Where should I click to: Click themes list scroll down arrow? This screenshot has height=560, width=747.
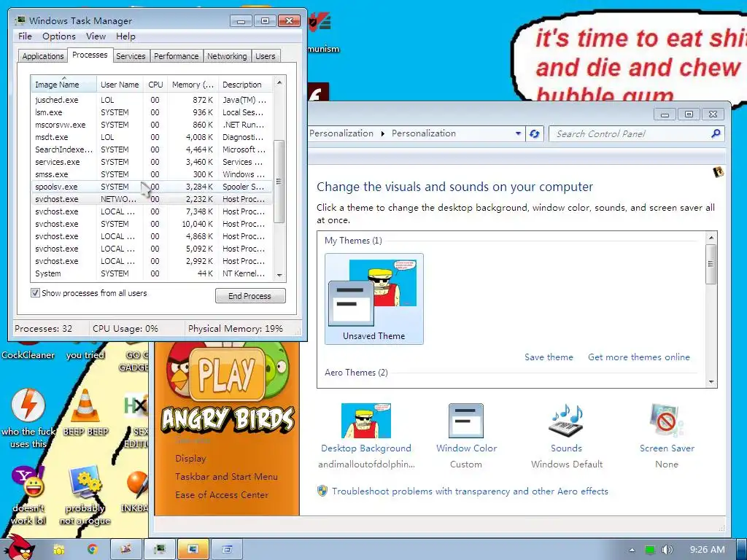(711, 382)
